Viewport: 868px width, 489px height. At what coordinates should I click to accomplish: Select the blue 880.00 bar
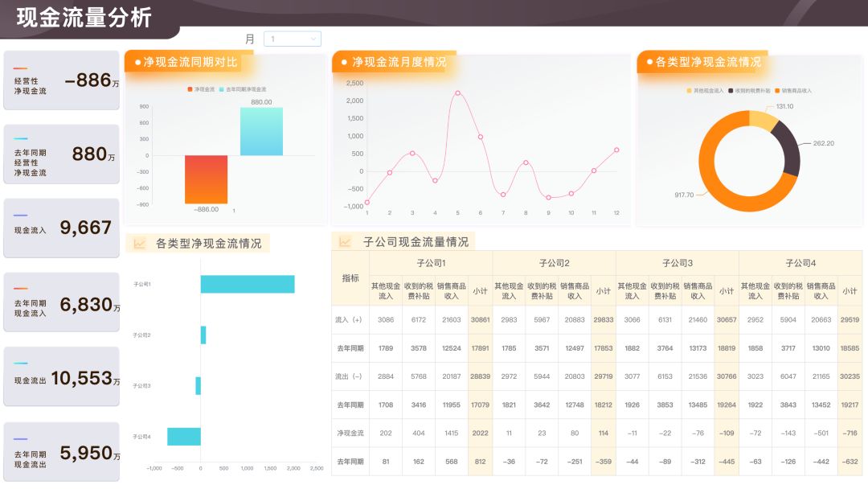[261, 131]
